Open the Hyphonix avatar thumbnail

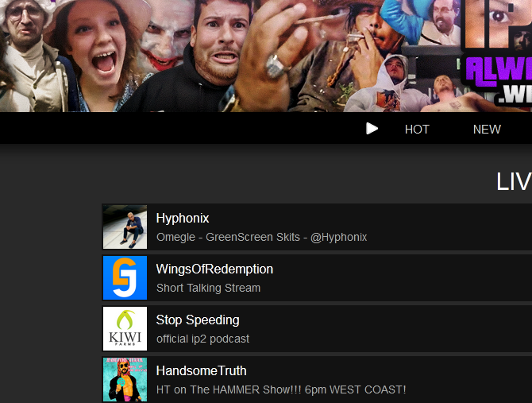click(x=125, y=227)
